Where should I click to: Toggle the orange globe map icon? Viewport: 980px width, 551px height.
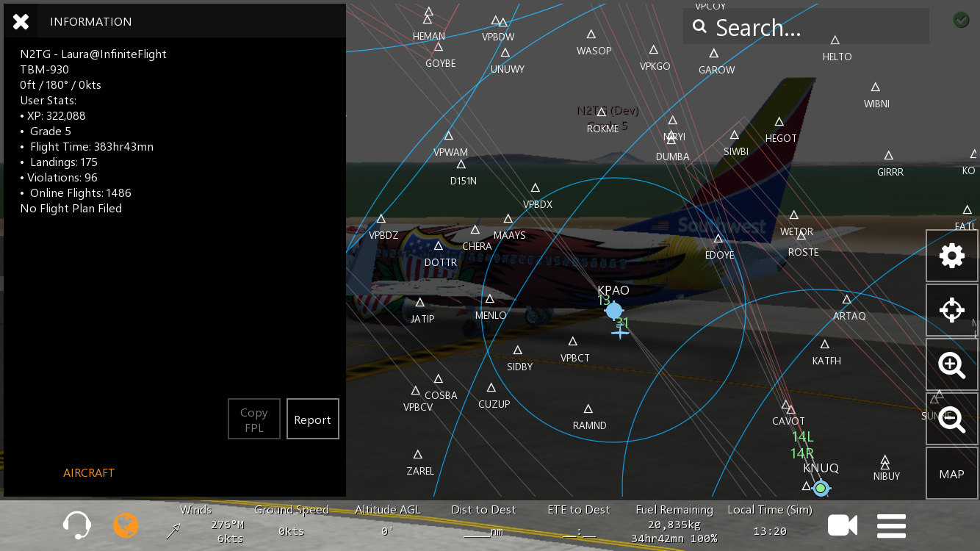pos(126,525)
